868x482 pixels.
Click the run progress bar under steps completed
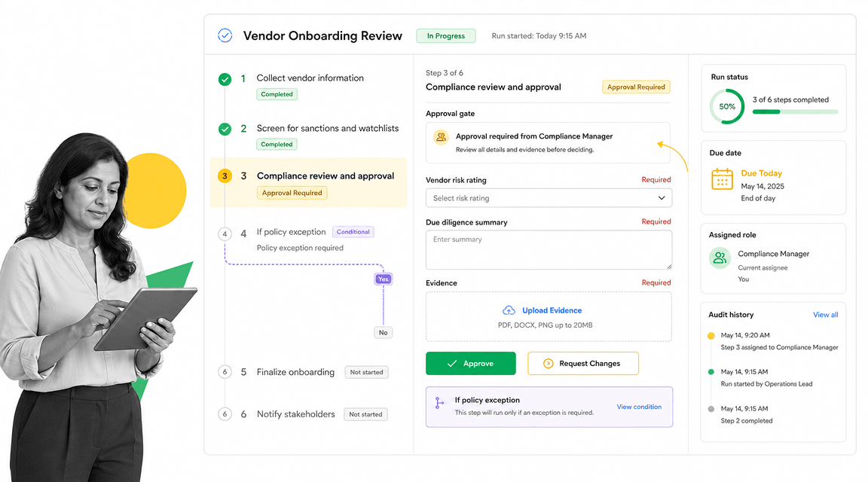coord(795,111)
